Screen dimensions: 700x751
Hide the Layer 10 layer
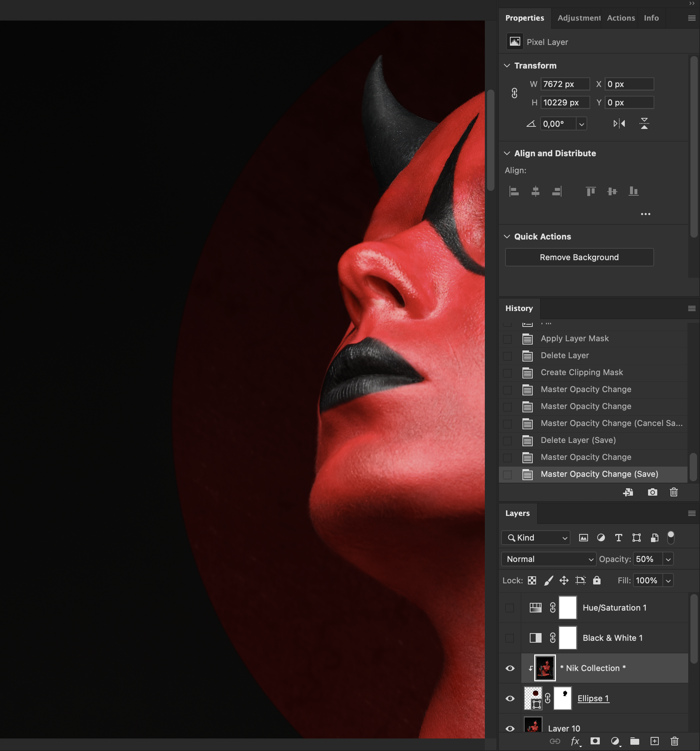tap(510, 729)
